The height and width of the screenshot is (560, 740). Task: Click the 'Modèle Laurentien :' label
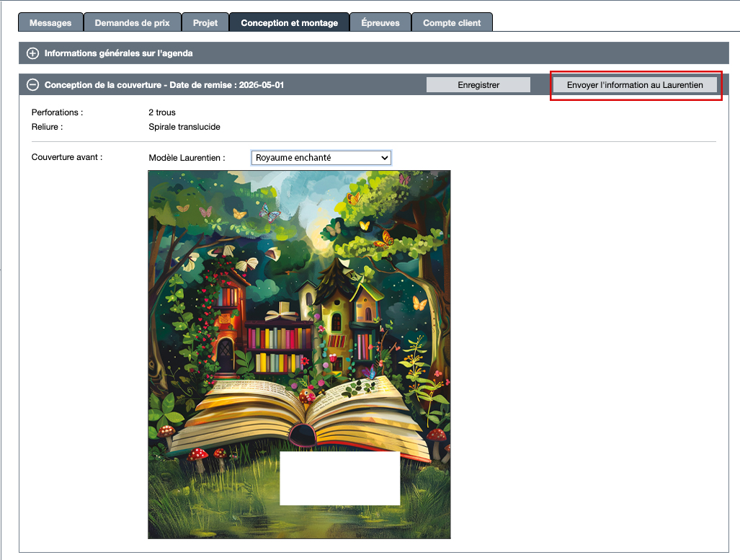187,158
